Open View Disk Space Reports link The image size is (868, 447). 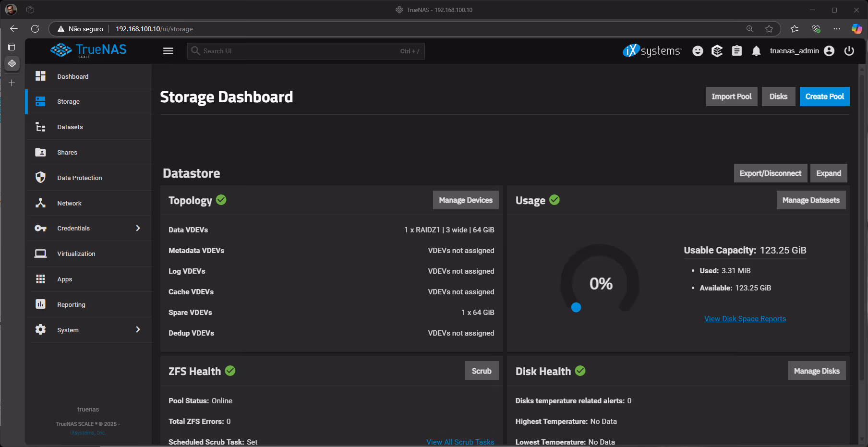pos(745,319)
